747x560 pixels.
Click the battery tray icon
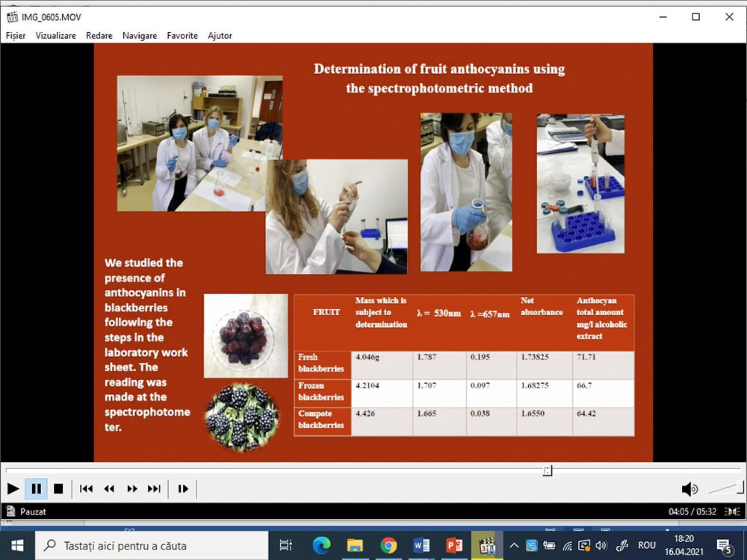tap(549, 546)
